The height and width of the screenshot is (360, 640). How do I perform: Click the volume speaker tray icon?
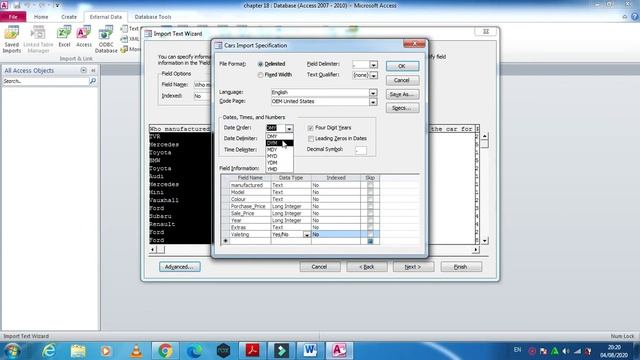coord(566,351)
